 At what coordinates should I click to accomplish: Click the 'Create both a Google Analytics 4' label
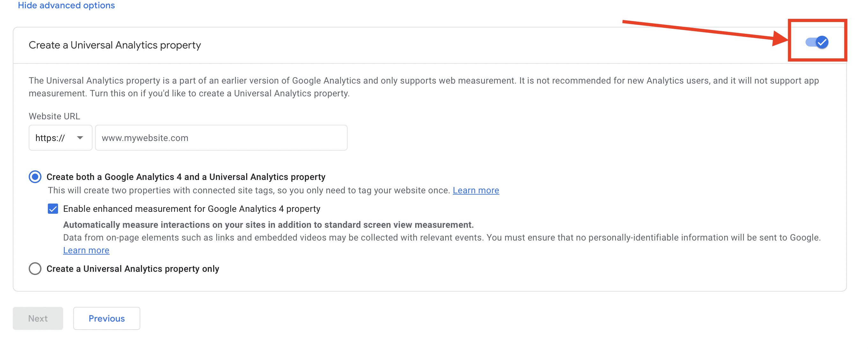pyautogui.click(x=186, y=177)
